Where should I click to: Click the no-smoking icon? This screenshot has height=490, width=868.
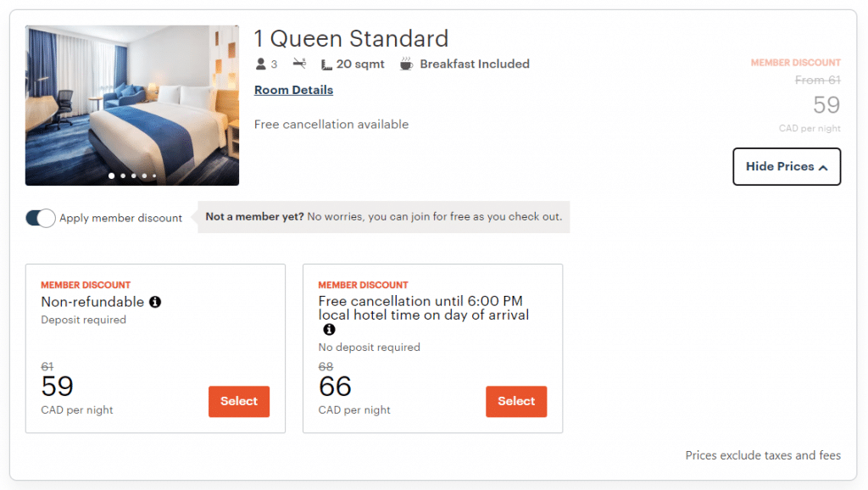coord(299,64)
